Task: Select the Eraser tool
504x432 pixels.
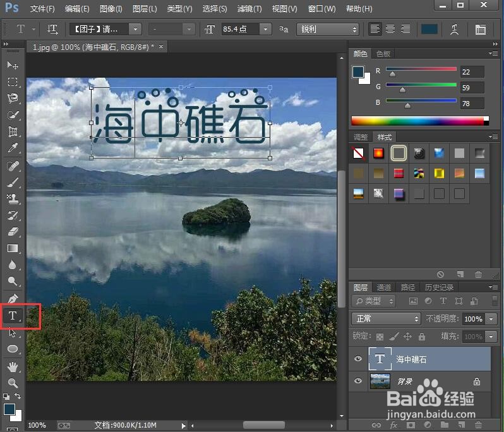Action: point(13,232)
